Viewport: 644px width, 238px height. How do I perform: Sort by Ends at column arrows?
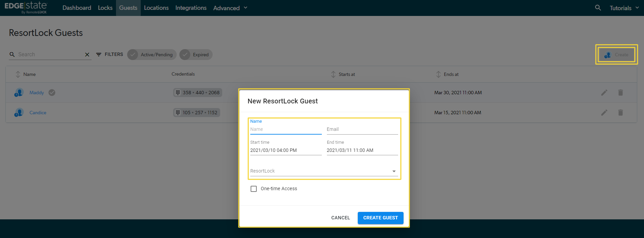pos(438,74)
